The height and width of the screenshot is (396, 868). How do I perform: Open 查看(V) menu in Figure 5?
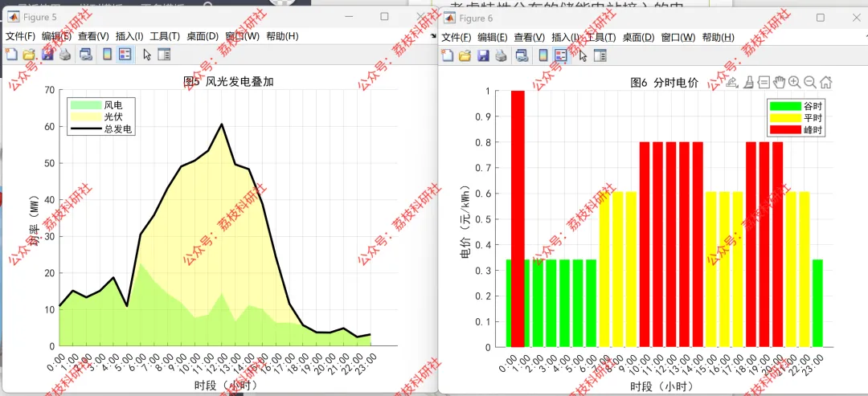[93, 36]
